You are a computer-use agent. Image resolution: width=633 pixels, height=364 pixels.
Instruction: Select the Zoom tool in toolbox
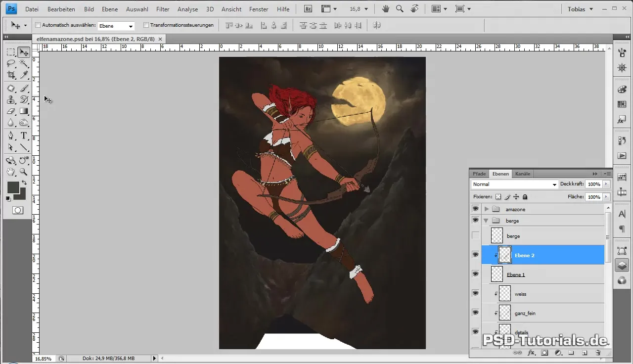click(x=23, y=172)
